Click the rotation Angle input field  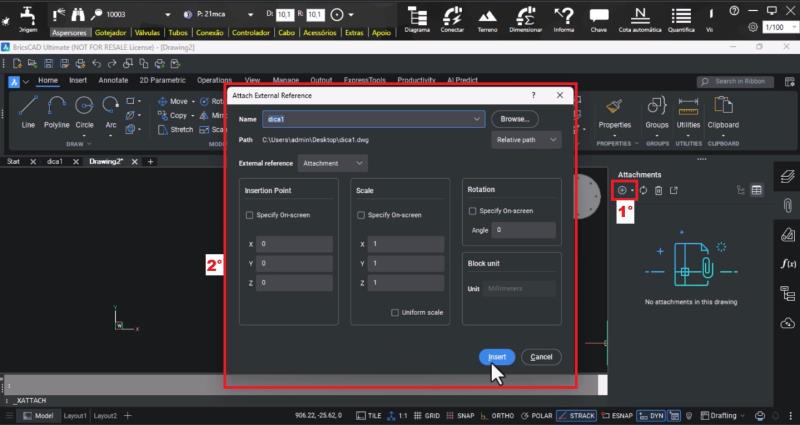523,230
